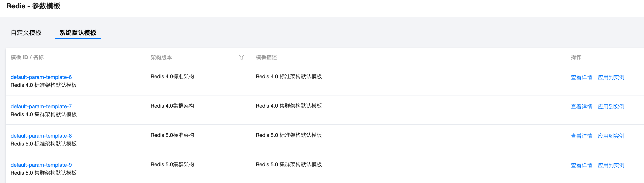Open default-param-template-8 link

pyautogui.click(x=41, y=136)
